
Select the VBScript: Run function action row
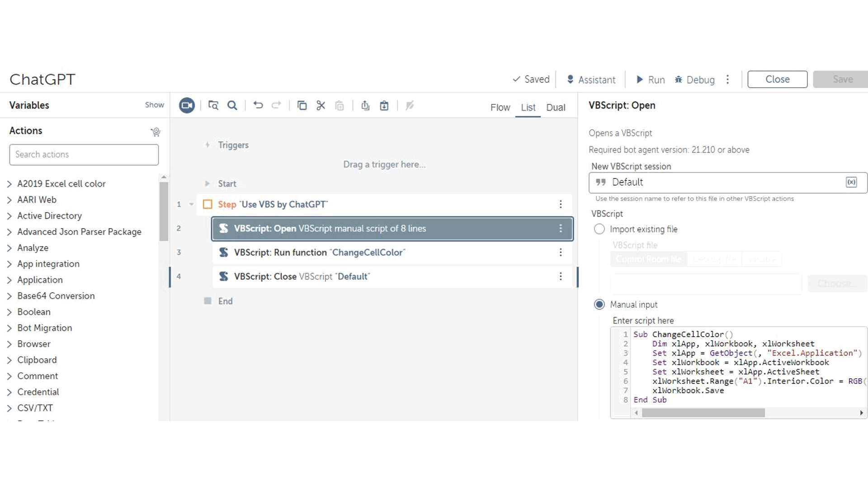pos(392,252)
